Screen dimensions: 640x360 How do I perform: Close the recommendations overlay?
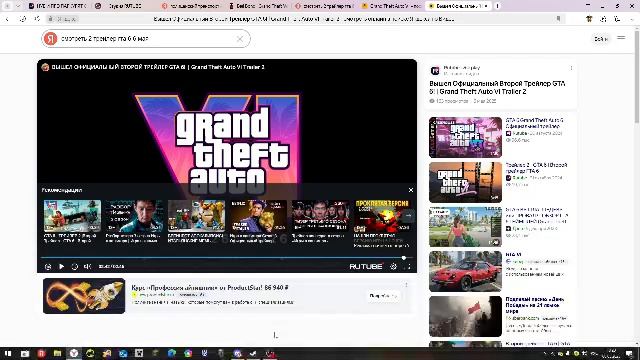coord(411,190)
